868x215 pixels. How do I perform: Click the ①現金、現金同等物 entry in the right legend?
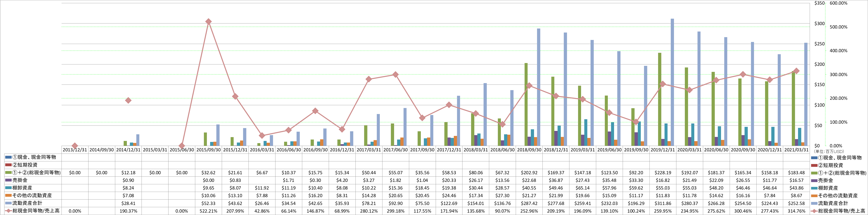pos(836,157)
